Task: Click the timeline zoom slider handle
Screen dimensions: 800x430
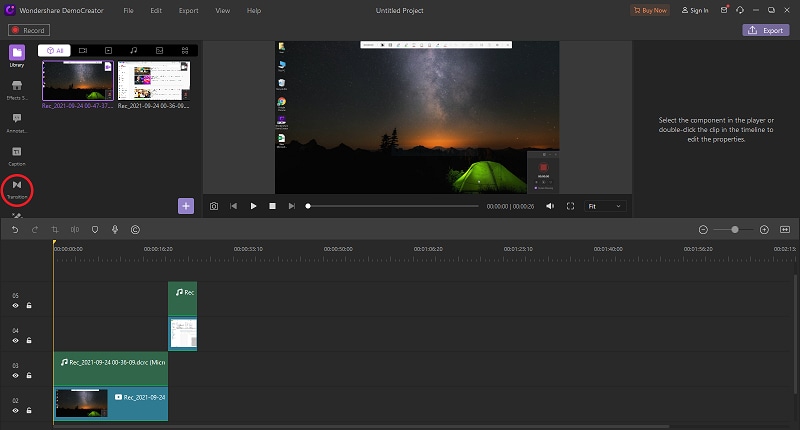Action: click(x=735, y=229)
